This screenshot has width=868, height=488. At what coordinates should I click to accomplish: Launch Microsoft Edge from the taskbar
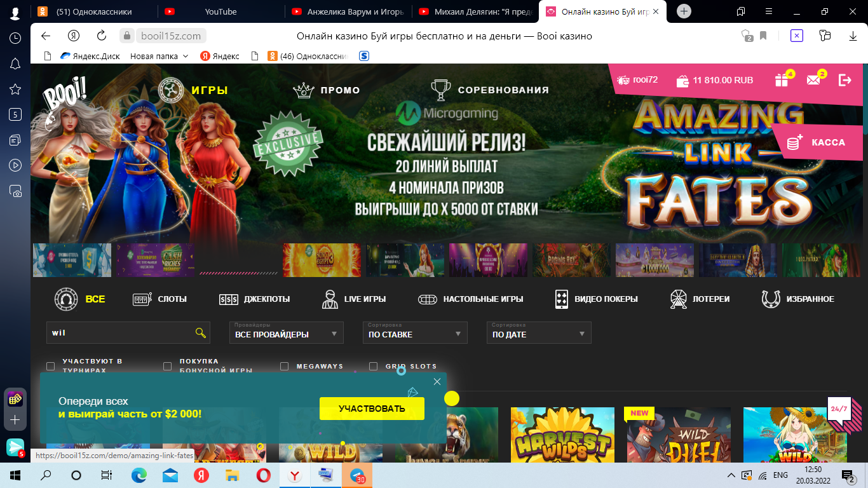pos(139,475)
